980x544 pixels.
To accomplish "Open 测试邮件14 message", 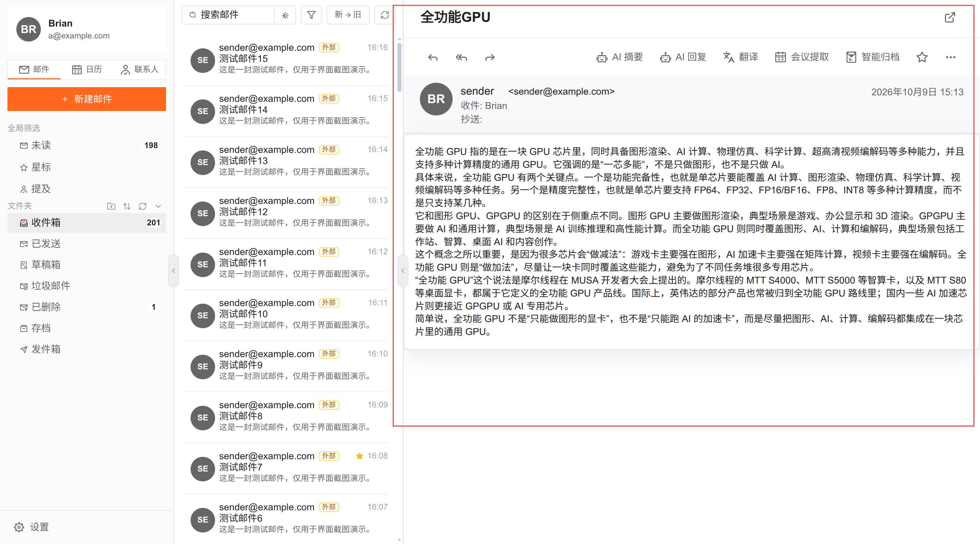I will tap(285, 111).
